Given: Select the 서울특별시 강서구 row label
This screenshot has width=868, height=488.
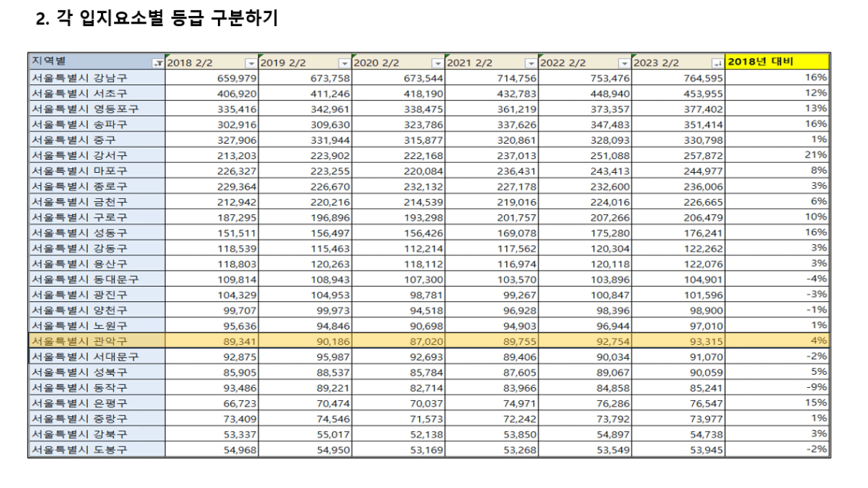Looking at the screenshot, I should [96, 155].
